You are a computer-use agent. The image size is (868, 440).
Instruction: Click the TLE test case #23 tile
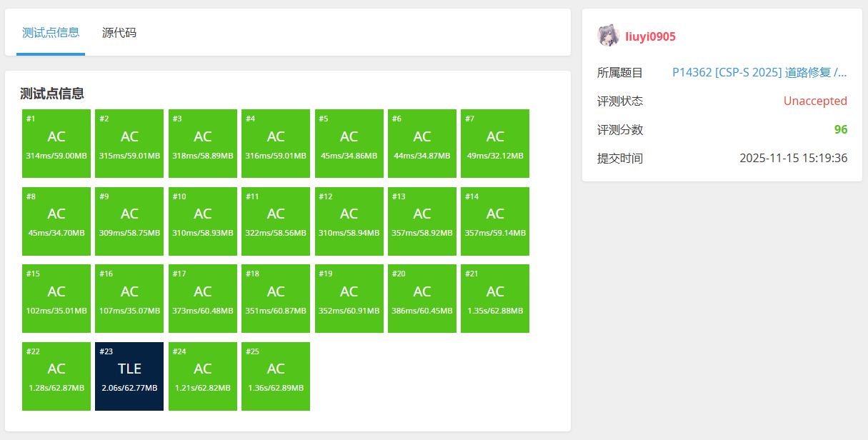(129, 376)
